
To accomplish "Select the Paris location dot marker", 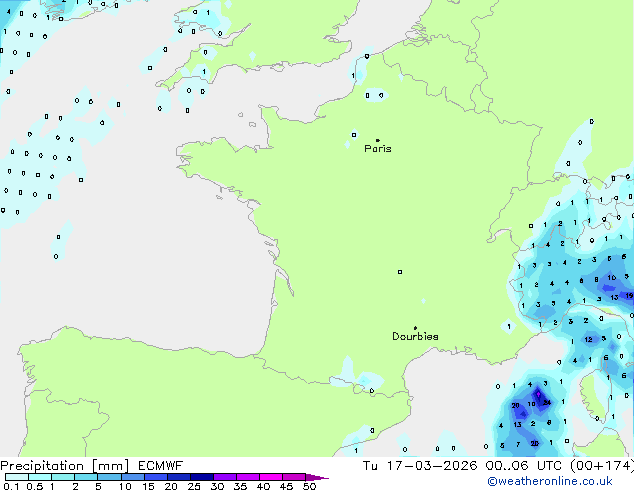I will (x=378, y=140).
